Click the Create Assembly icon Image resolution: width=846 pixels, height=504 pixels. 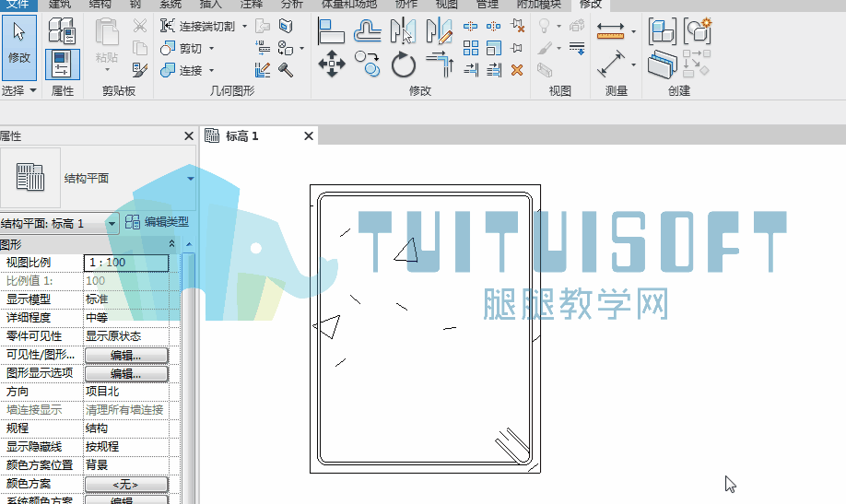pyautogui.click(x=662, y=30)
